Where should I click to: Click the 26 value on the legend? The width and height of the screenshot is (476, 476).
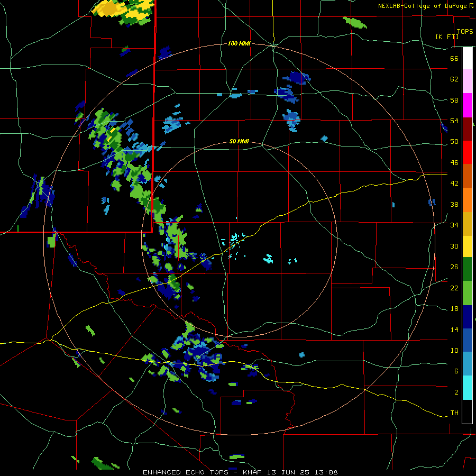coord(454,267)
